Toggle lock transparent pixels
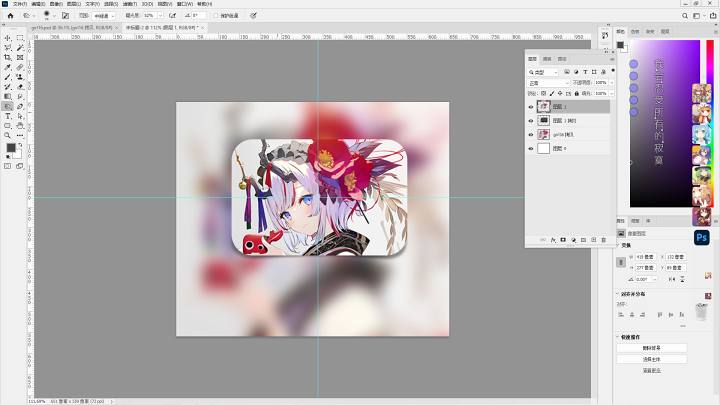Viewport: 720px width, 405px height. pyautogui.click(x=543, y=93)
